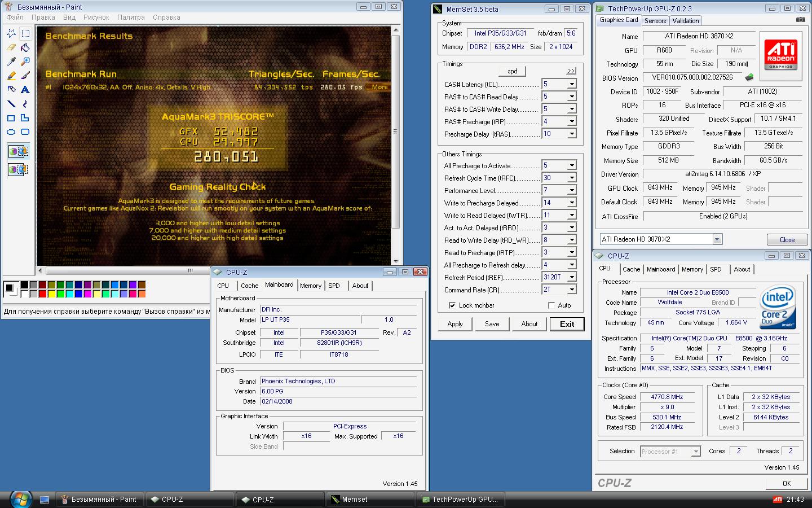
Task: Click the Apply button in MemSet
Action: point(455,324)
